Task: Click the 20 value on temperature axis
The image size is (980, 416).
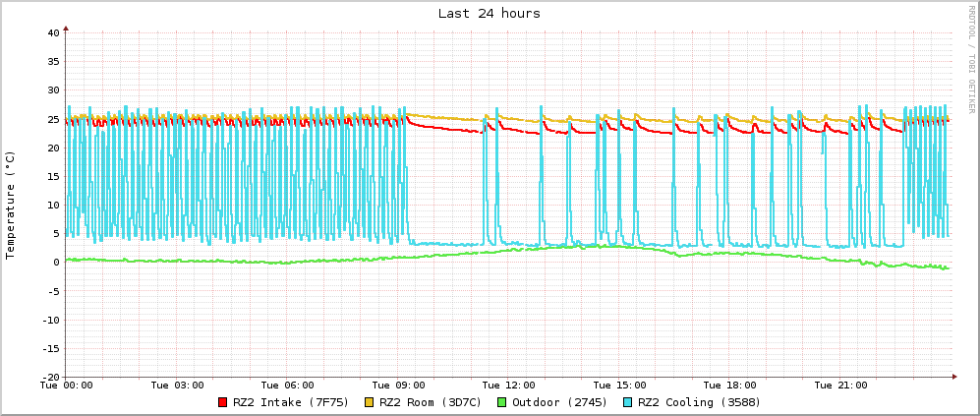Action: click(54, 148)
